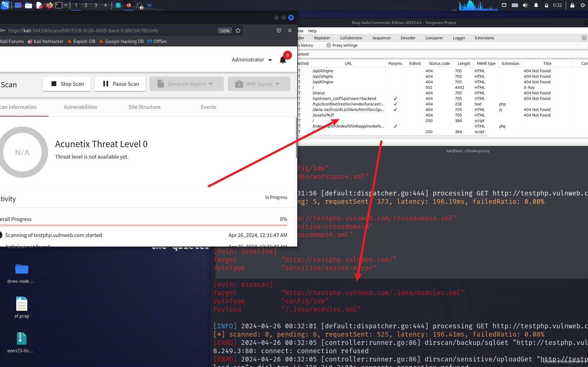Reset the 130% zoom level badge

[x=224, y=31]
